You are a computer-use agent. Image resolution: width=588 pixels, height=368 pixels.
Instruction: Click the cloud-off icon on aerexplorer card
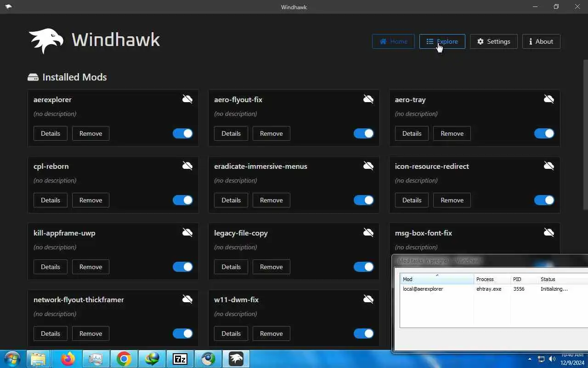(187, 99)
